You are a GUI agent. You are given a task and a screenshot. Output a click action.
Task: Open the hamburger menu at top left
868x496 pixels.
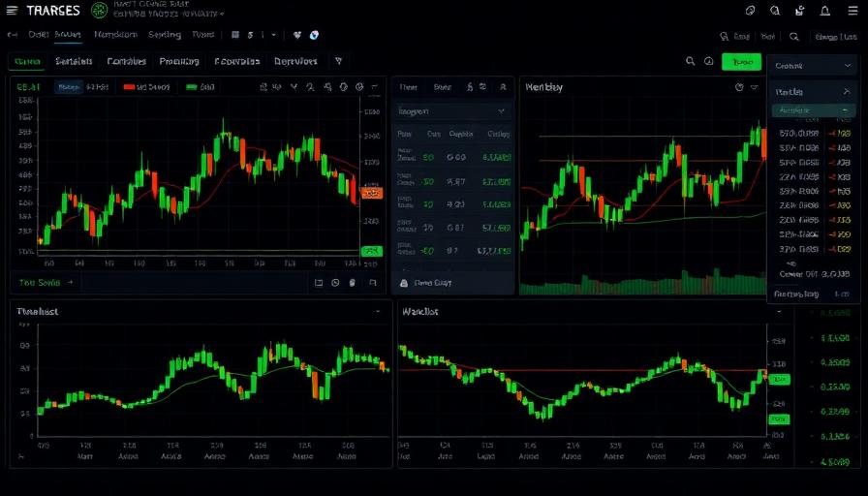coord(12,10)
